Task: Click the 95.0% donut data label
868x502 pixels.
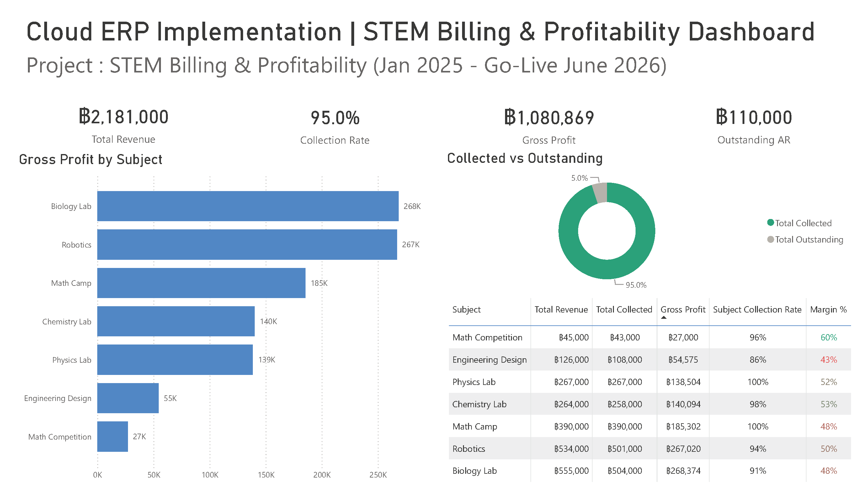Action: (x=636, y=285)
